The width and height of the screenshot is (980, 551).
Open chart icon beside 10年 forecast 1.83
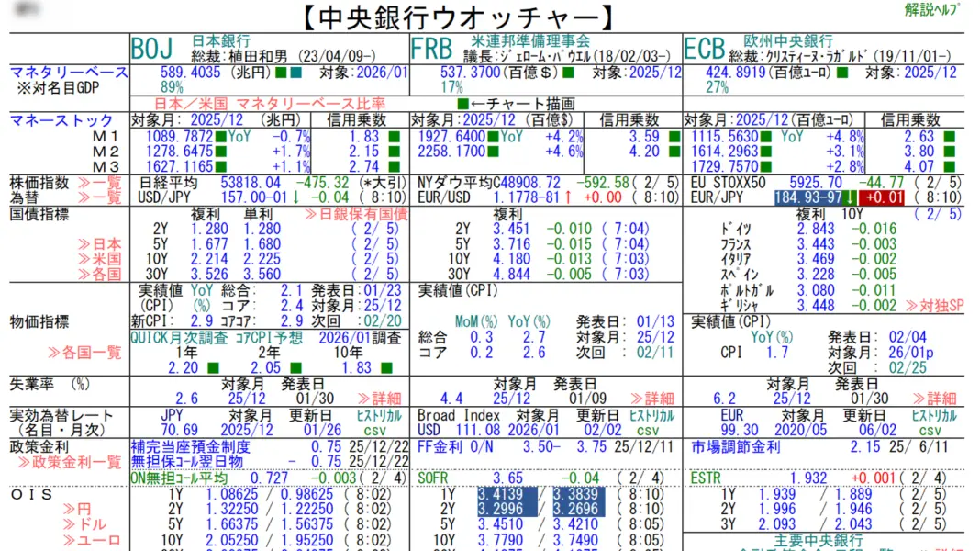click(x=387, y=367)
